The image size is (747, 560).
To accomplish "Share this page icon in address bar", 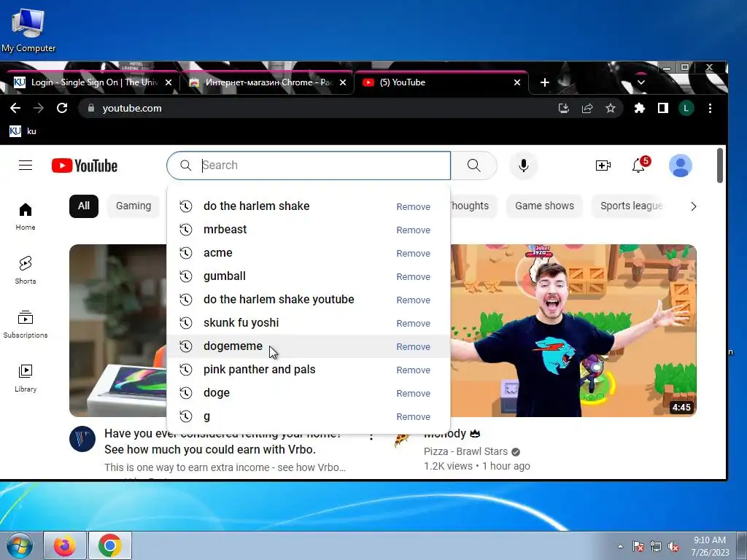I will click(587, 108).
